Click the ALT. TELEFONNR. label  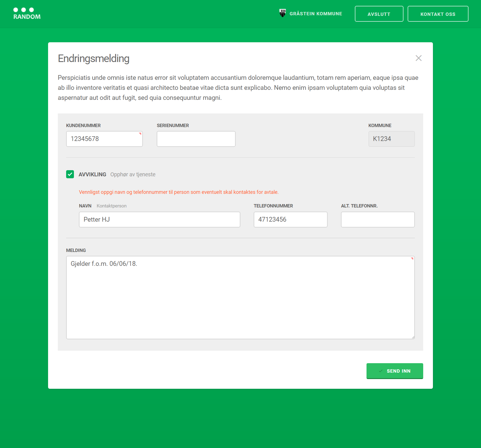(359, 206)
